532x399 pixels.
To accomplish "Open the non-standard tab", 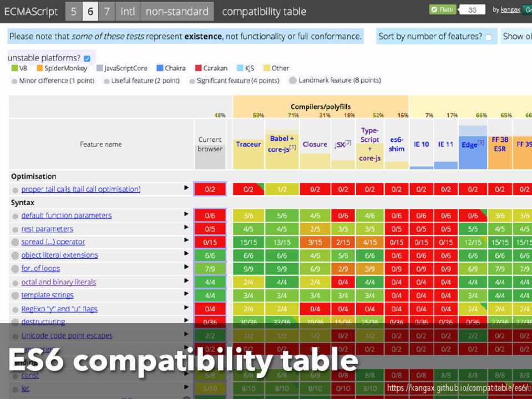I will [x=177, y=11].
